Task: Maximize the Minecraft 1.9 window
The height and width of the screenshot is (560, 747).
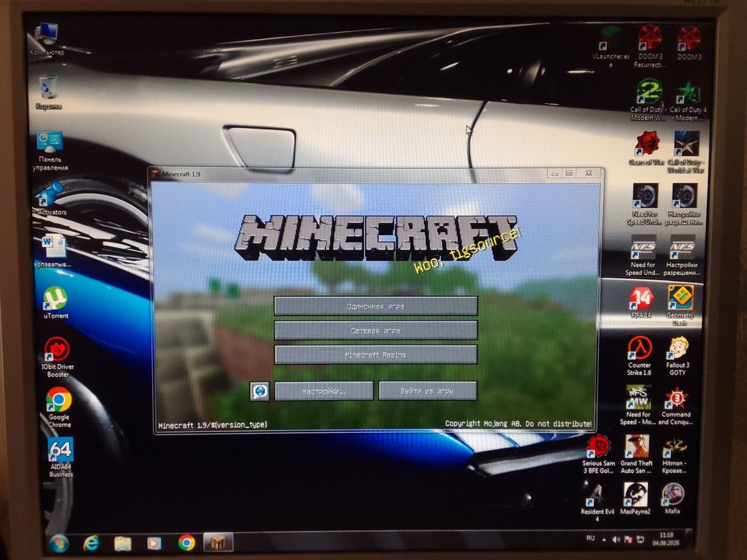Action: [569, 174]
